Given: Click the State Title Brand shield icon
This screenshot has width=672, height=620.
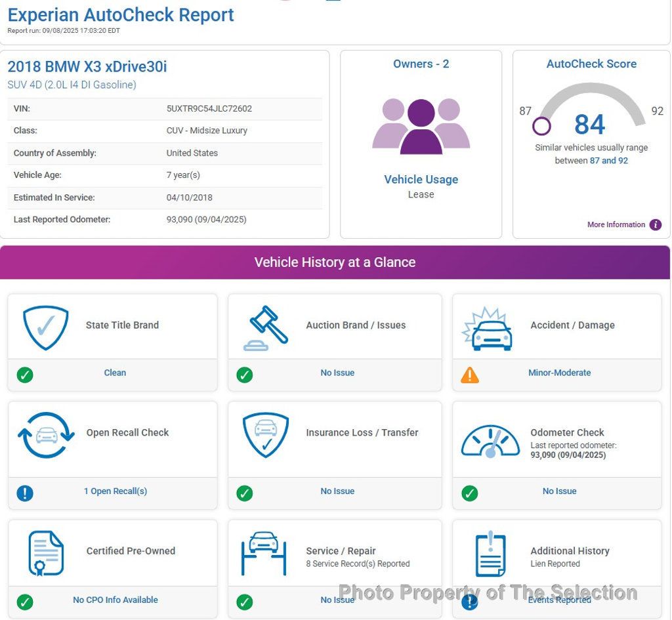Looking at the screenshot, I should click(x=45, y=327).
